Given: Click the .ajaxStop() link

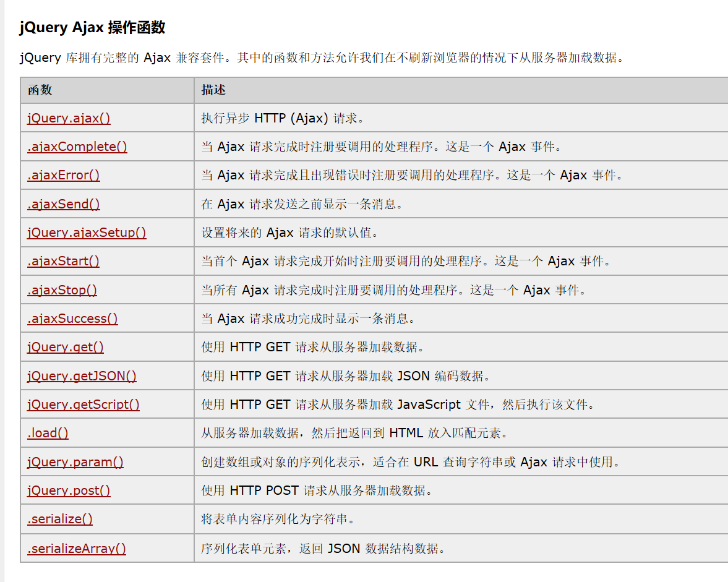Looking at the screenshot, I should point(62,289).
